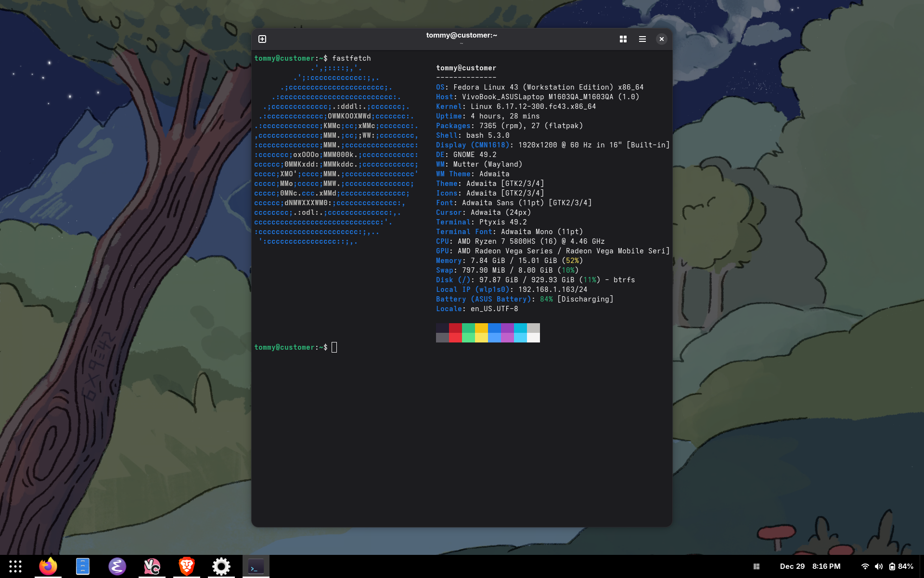Image resolution: width=924 pixels, height=578 pixels.
Task: Open the battery 84% system menu
Action: [x=901, y=566]
